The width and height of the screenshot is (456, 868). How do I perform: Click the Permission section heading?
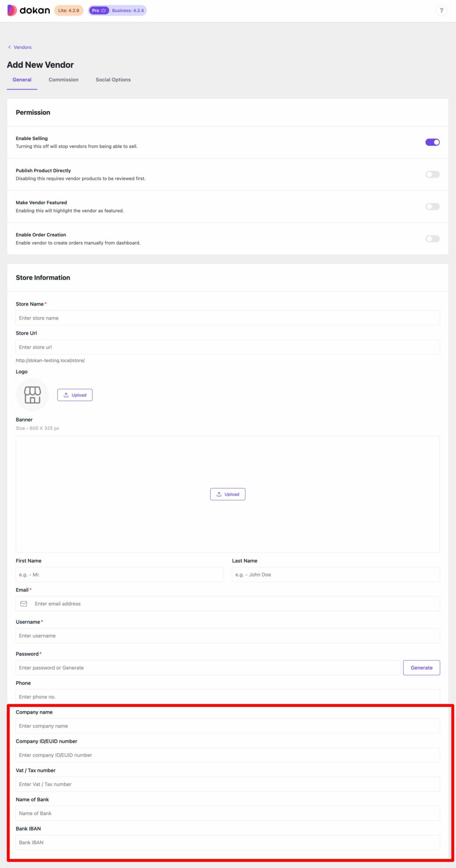pyautogui.click(x=33, y=112)
